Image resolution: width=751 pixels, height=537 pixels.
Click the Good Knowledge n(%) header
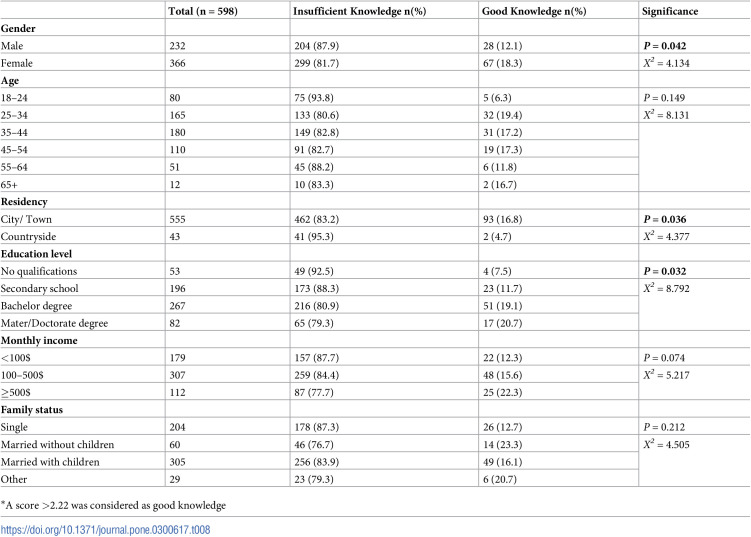534,11
